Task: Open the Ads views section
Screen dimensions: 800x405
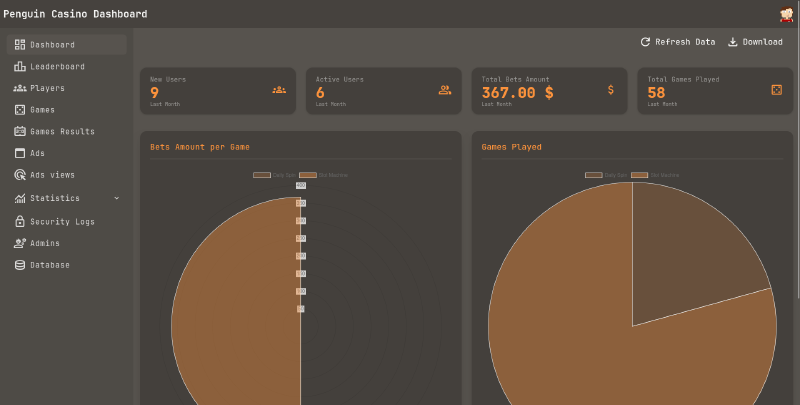Action: pyautogui.click(x=52, y=175)
